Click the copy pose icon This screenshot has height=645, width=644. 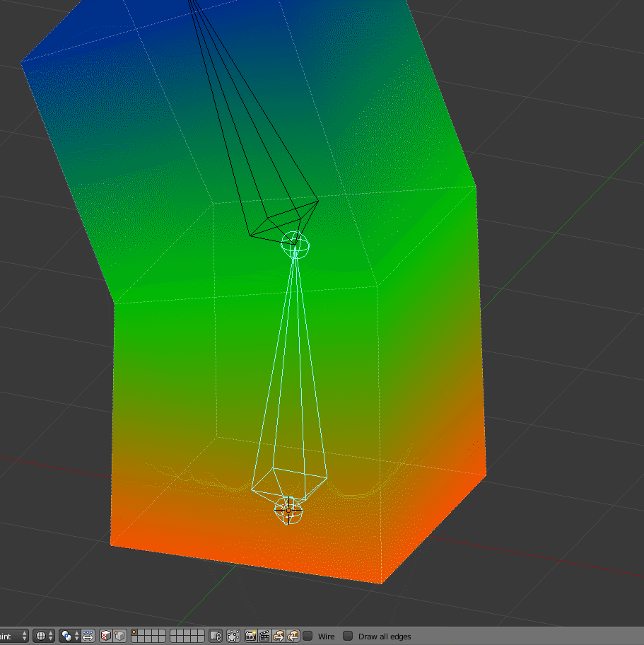(279, 636)
